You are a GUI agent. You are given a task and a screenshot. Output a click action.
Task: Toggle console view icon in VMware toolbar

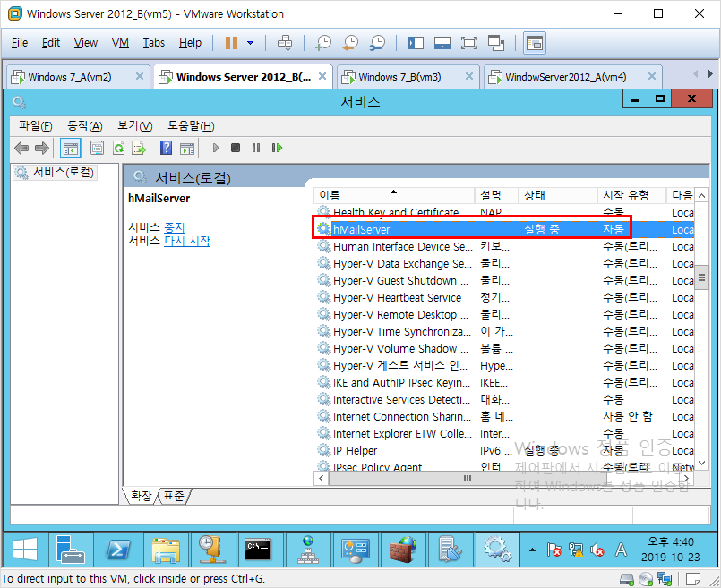click(x=535, y=43)
